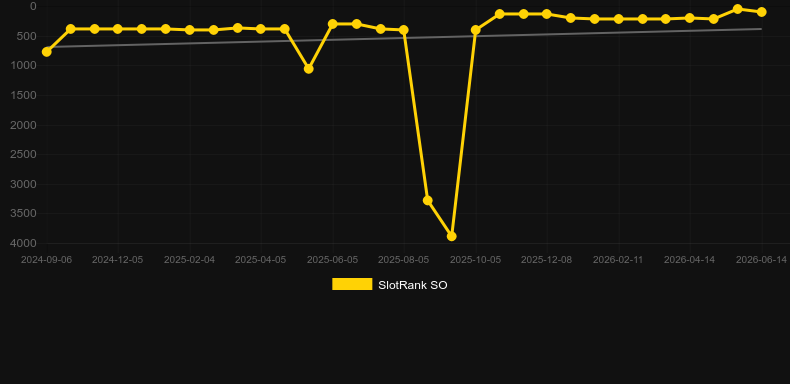Select the data point above 2025-08-05

[404, 30]
